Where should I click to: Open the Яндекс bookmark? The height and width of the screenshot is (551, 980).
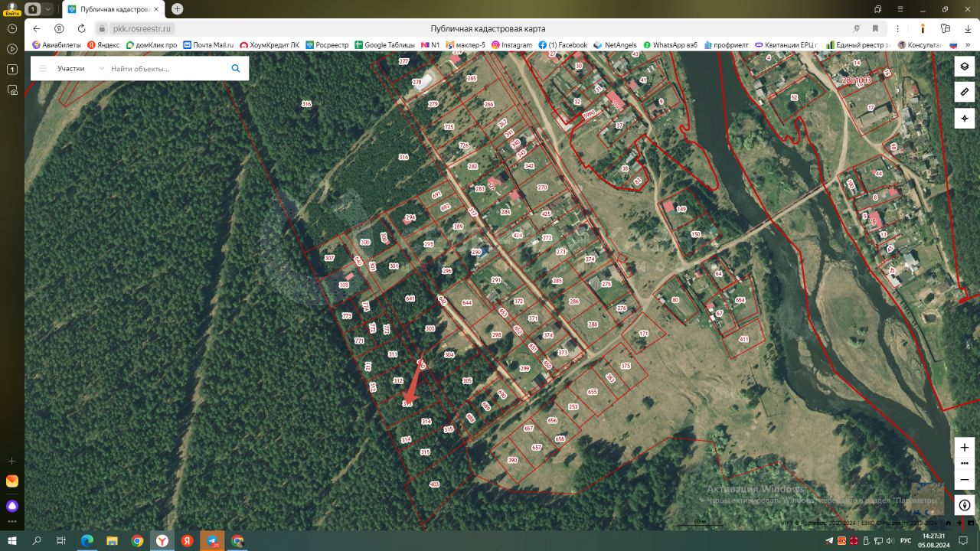point(103,45)
